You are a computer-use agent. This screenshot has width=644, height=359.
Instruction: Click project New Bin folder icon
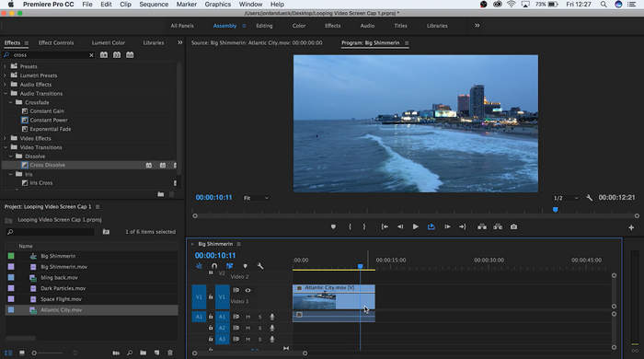pos(143,353)
